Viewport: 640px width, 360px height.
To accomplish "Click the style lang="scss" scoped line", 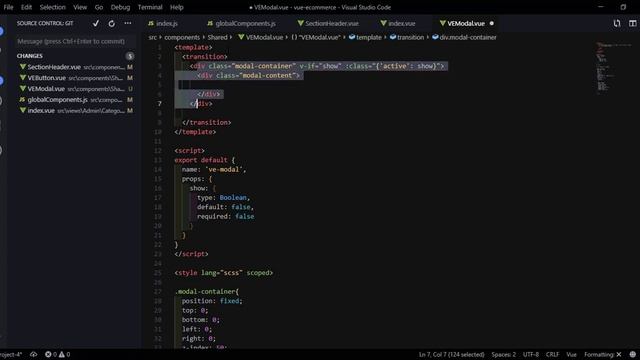I will point(224,273).
